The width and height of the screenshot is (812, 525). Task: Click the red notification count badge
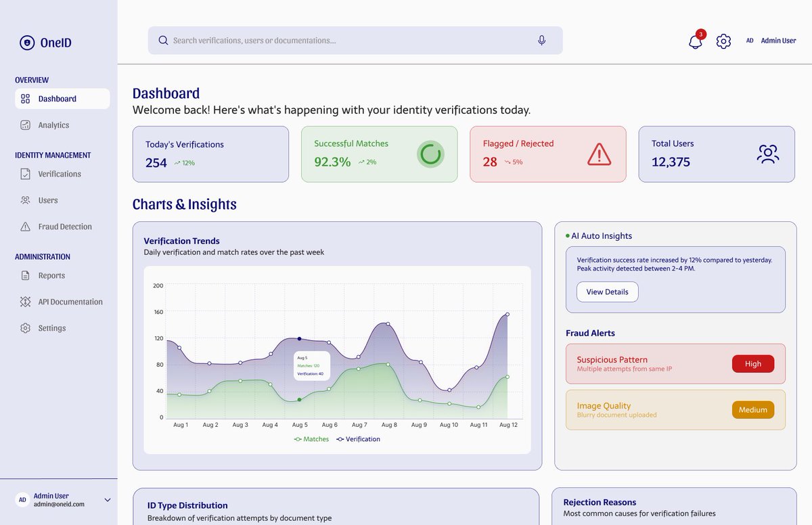700,34
